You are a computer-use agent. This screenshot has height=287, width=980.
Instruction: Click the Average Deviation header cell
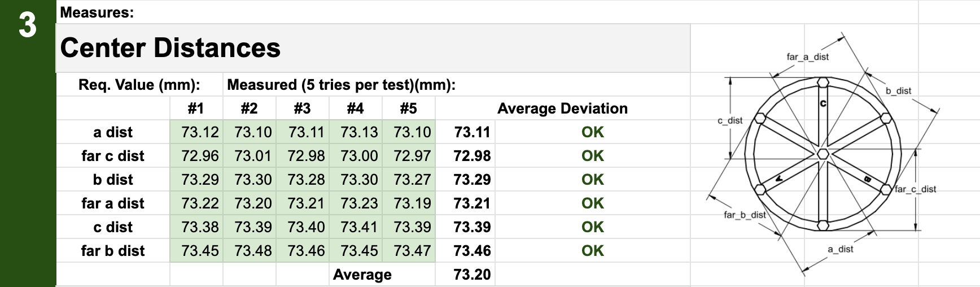pyautogui.click(x=562, y=108)
